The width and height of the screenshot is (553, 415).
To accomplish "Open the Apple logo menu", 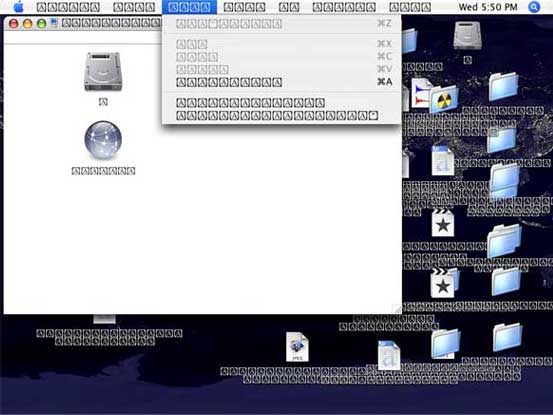I will coord(18,7).
